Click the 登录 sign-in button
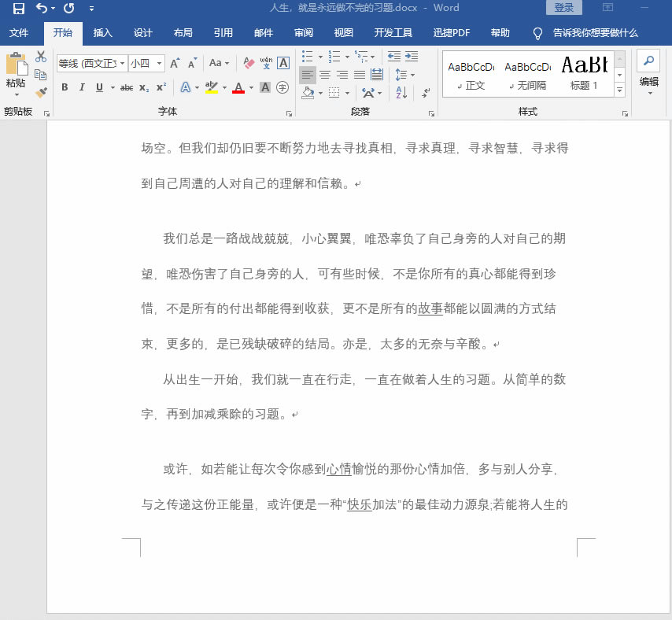The image size is (672, 620). (564, 8)
